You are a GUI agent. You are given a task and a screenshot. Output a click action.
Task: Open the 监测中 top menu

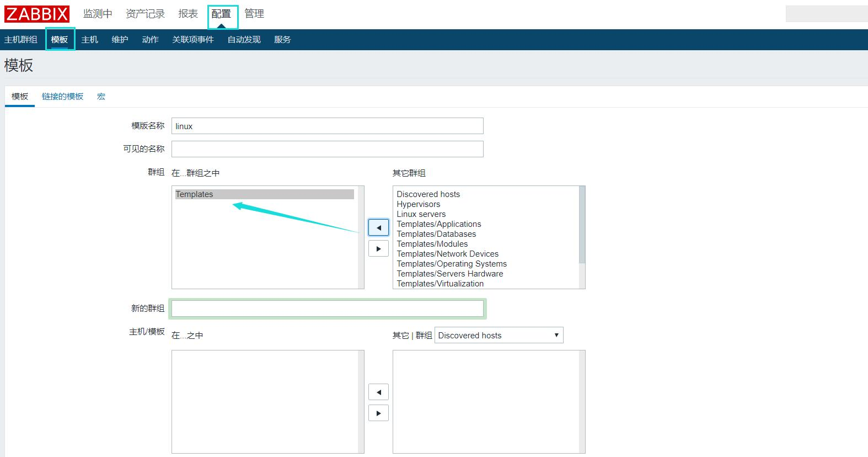tap(98, 14)
